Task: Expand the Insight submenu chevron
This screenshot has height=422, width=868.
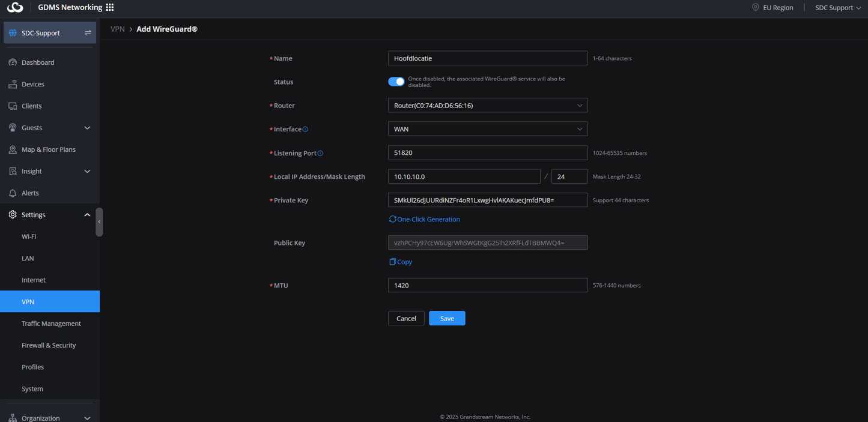Action: [87, 171]
